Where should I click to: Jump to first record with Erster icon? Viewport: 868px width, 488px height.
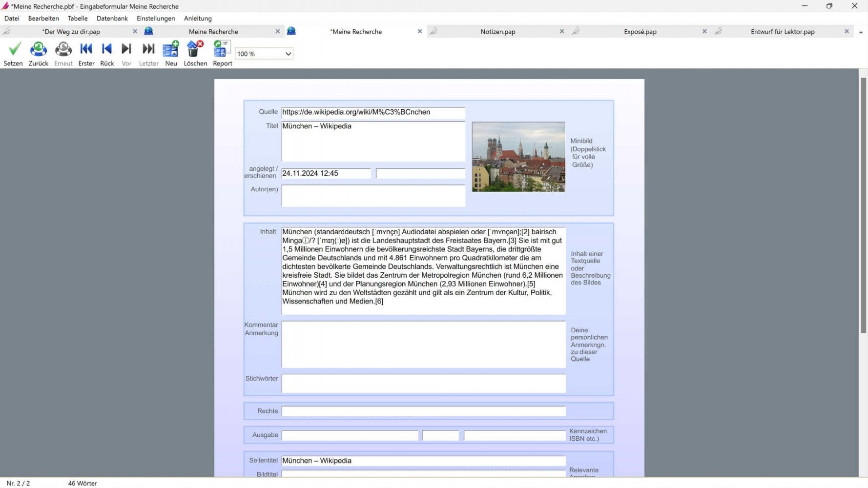pyautogui.click(x=86, y=49)
